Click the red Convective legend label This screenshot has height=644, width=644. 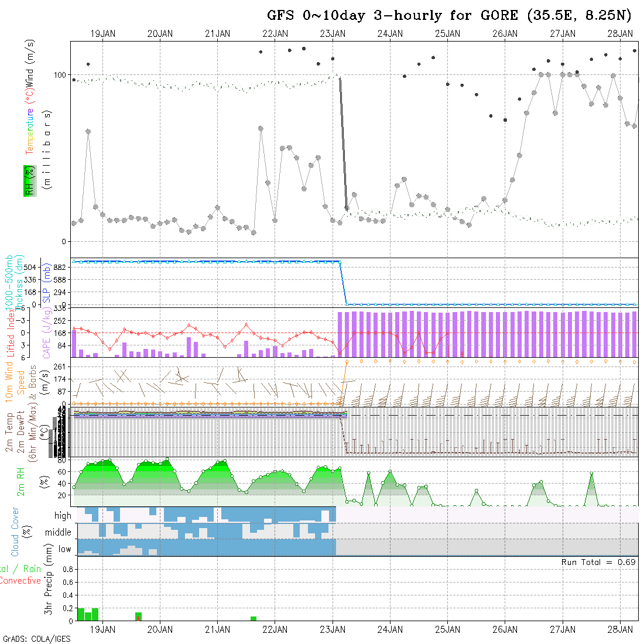(20, 581)
